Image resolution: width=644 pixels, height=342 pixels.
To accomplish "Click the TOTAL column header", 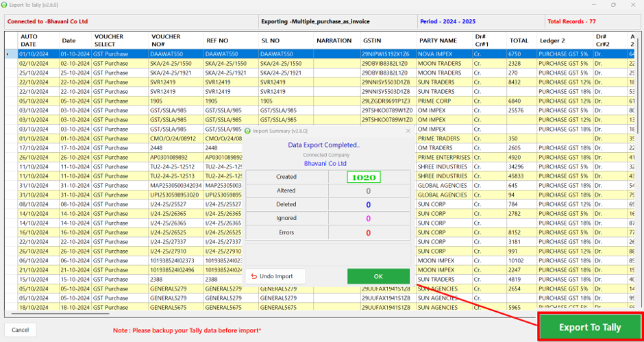I will click(521, 40).
